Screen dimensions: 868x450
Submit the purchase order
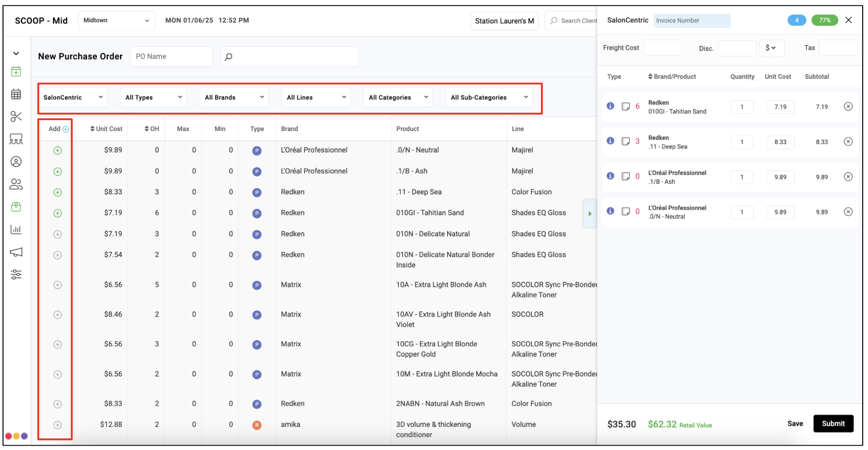[834, 424]
